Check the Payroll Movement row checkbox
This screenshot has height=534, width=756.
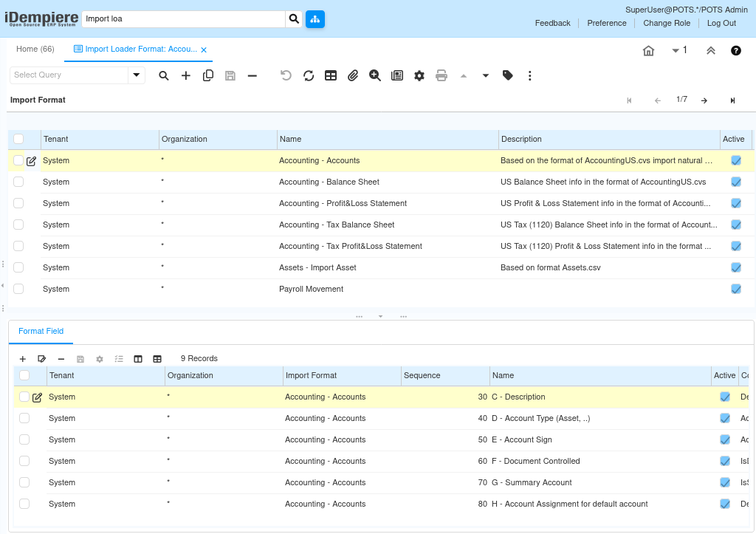point(18,289)
